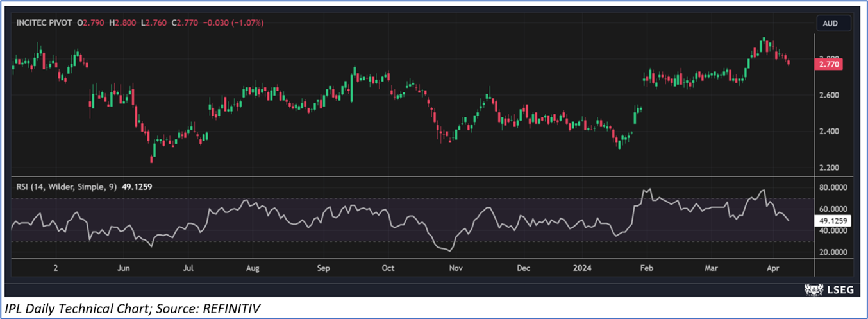Select the Aug label on time axis
The image size is (868, 319).
[252, 267]
